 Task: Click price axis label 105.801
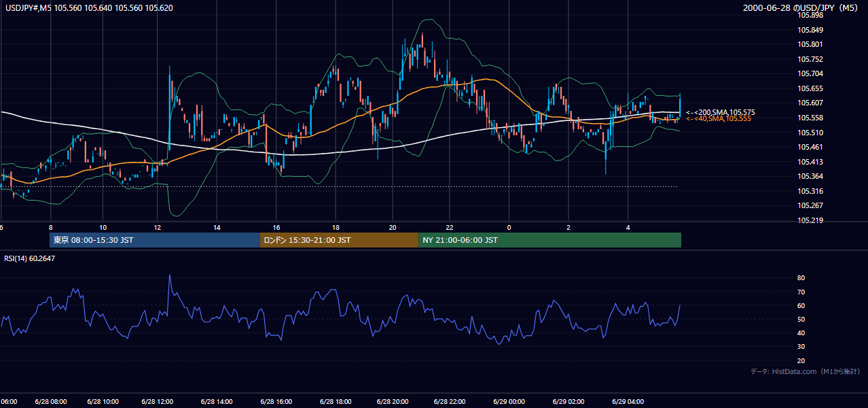810,45
